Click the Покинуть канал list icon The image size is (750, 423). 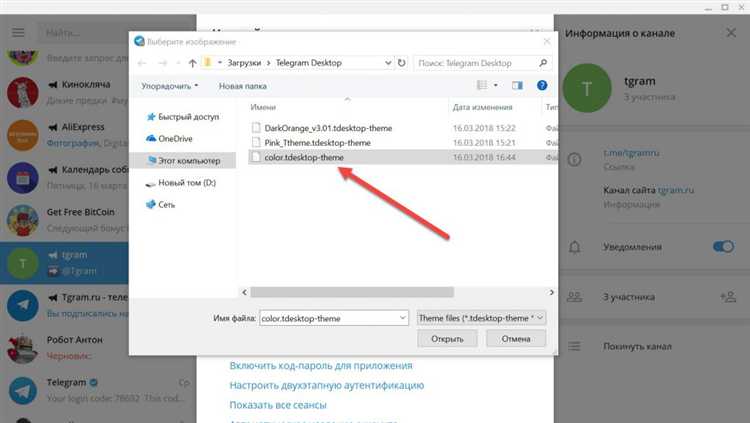[574, 346]
